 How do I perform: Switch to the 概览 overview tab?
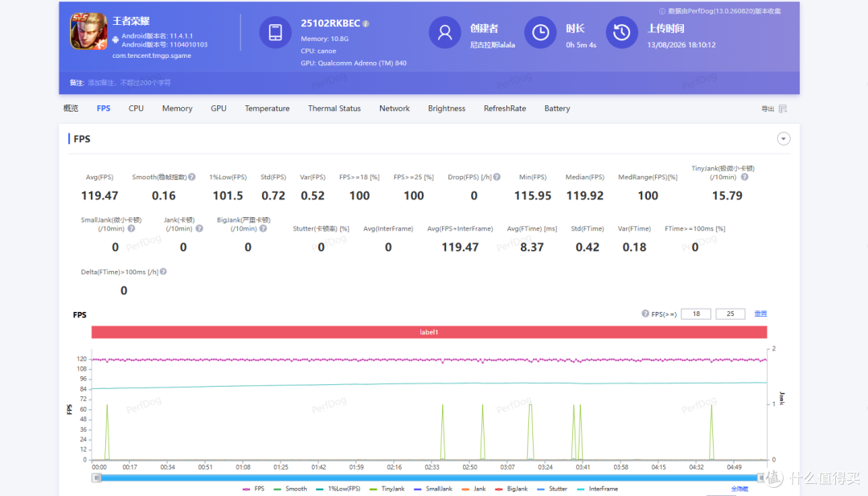click(71, 109)
